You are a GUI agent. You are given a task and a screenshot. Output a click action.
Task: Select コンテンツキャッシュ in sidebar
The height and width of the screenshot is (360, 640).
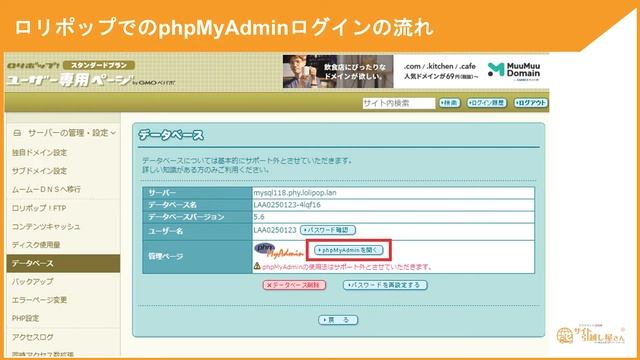pyautogui.click(x=46, y=227)
